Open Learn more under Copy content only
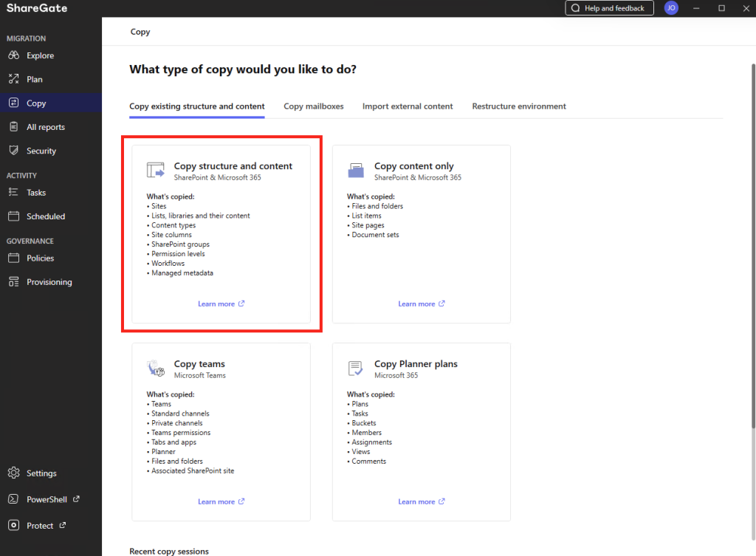The width and height of the screenshot is (756, 556). (x=422, y=303)
